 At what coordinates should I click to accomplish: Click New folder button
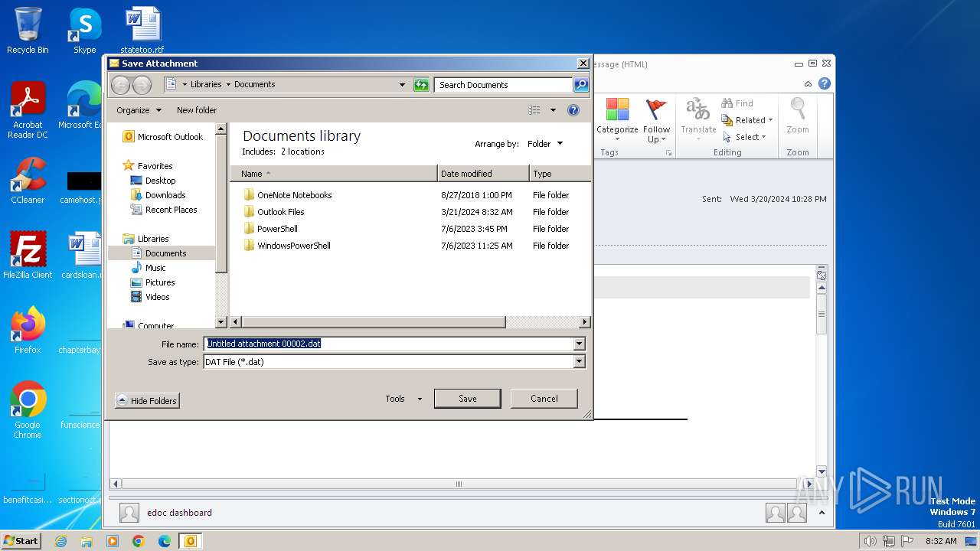197,110
